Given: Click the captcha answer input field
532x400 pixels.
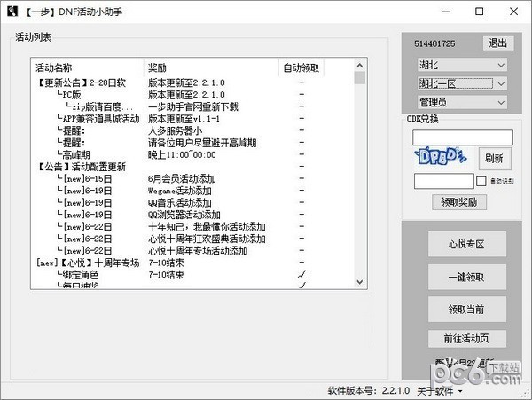Looking at the screenshot, I should 444,181.
